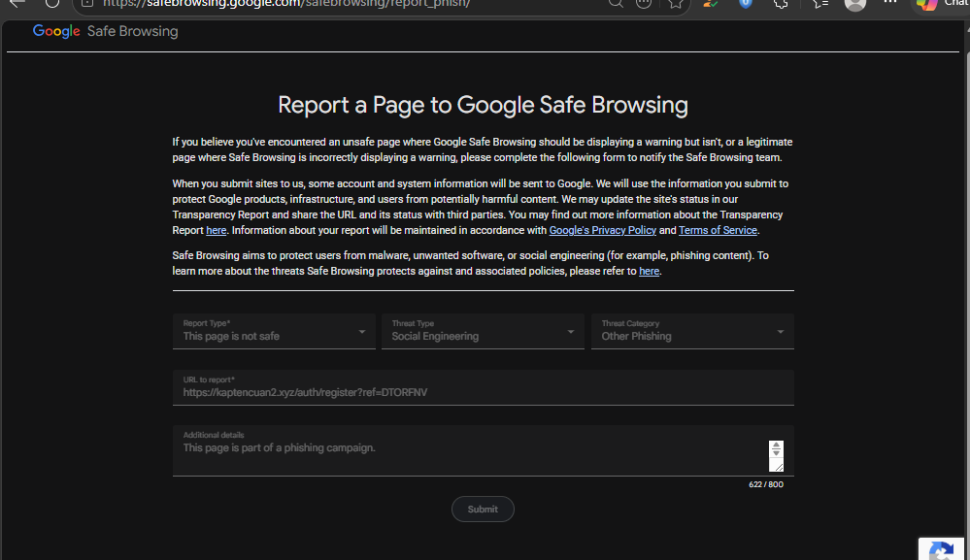Screen dimensions: 970x560
Task: Open the favorites list icon in toolbar
Action: [820, 3]
